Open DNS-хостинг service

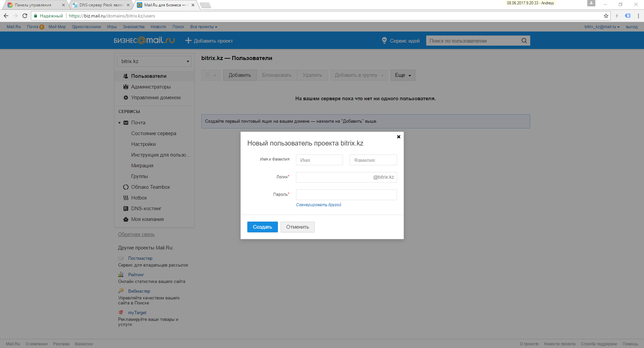click(x=146, y=209)
